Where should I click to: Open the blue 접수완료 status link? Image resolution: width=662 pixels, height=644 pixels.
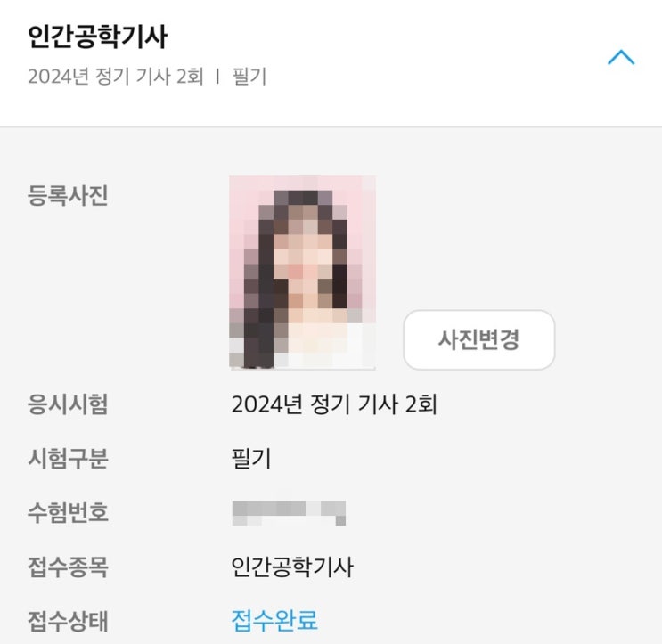(x=274, y=621)
